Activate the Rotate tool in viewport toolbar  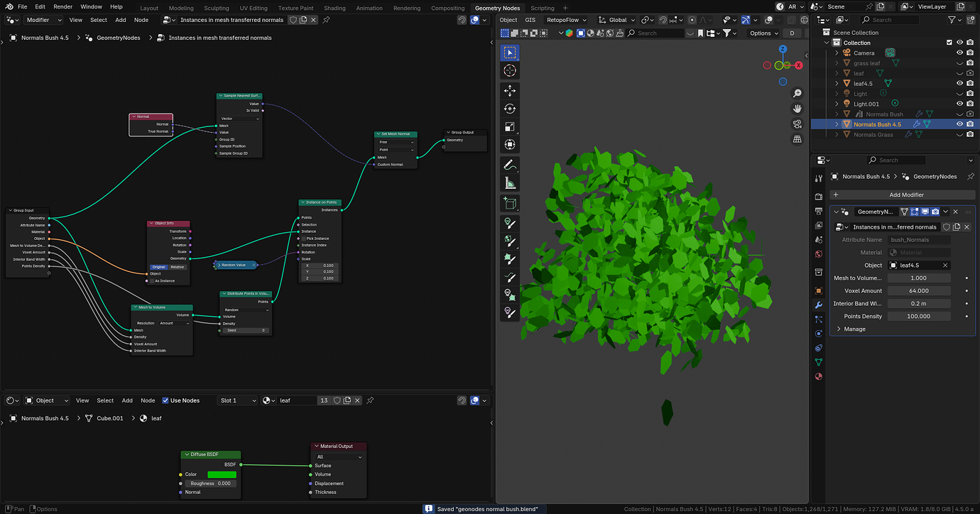click(509, 109)
